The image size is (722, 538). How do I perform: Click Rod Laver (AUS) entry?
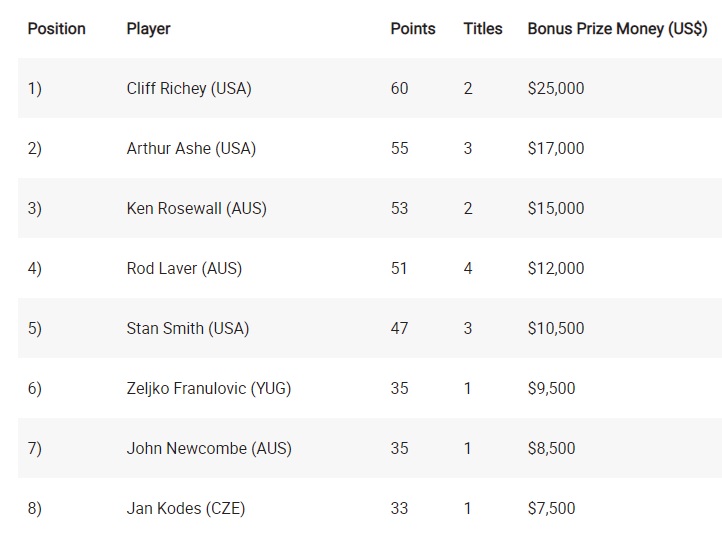tap(184, 268)
